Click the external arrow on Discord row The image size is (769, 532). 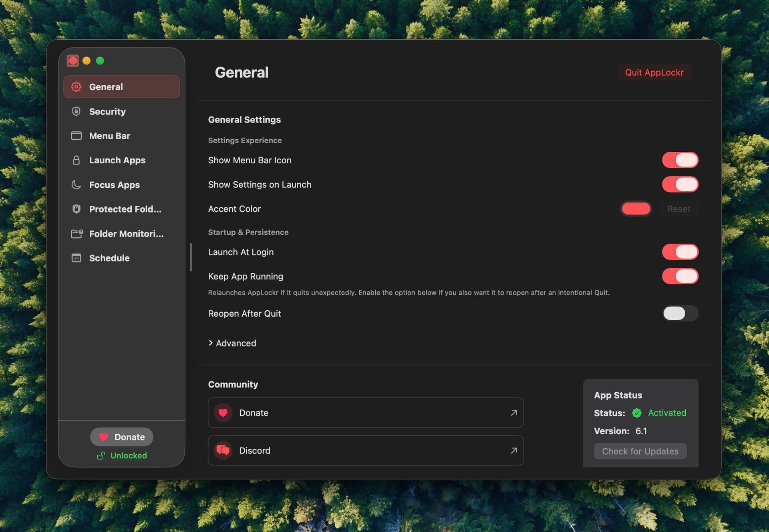point(514,450)
